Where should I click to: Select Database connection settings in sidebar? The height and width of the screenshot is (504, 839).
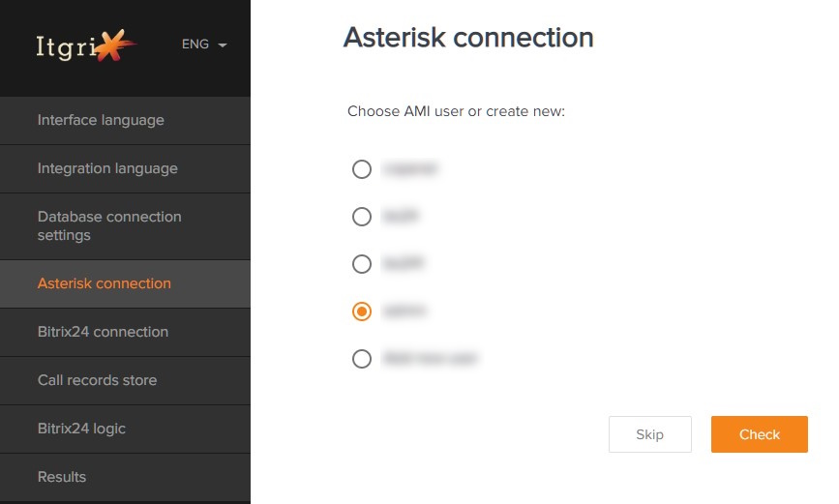[125, 226]
